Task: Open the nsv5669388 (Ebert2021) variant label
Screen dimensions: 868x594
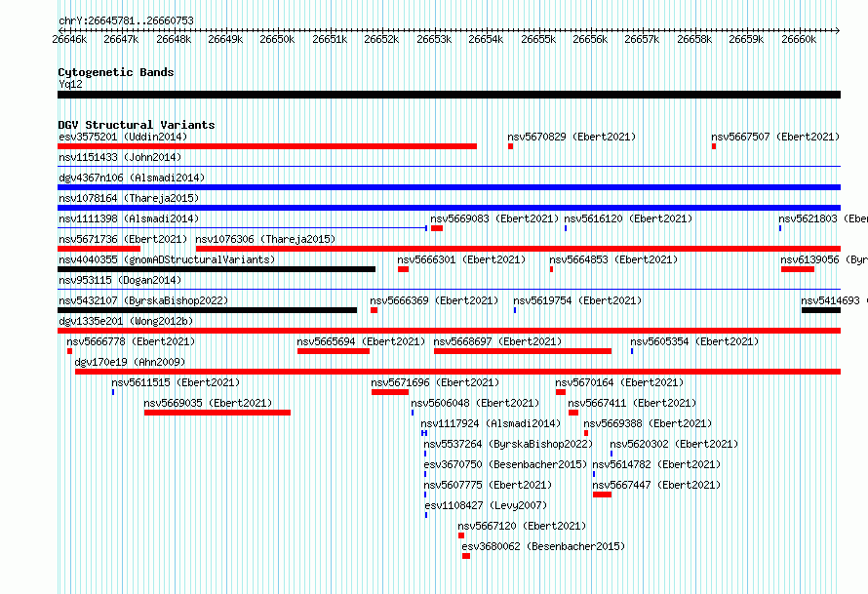Action: 648,423
